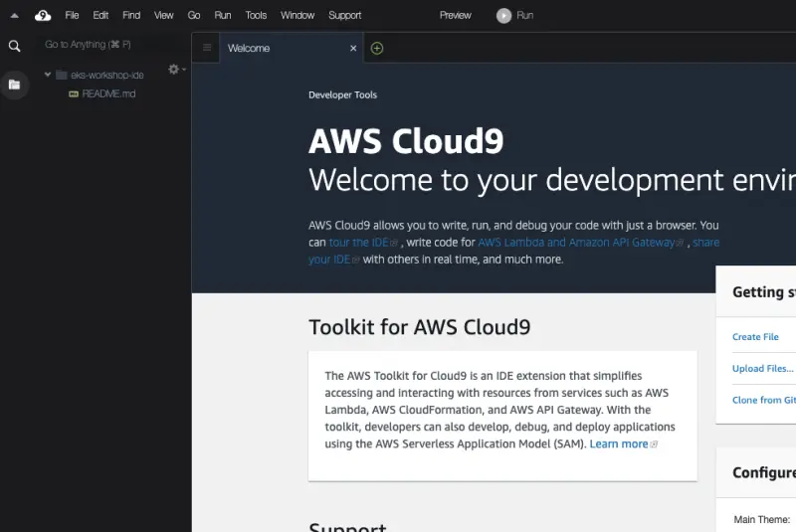
Task: Open the search magnifier in sidebar
Action: pyautogui.click(x=14, y=46)
